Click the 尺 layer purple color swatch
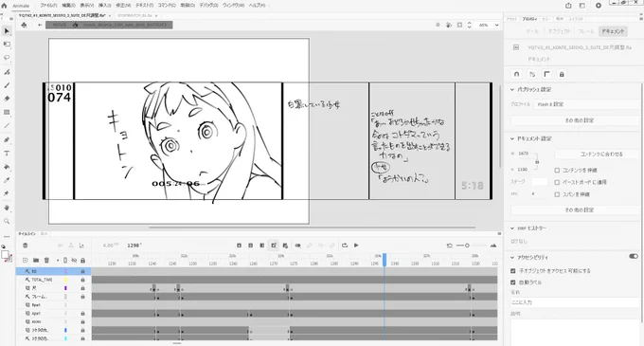 (x=65, y=288)
